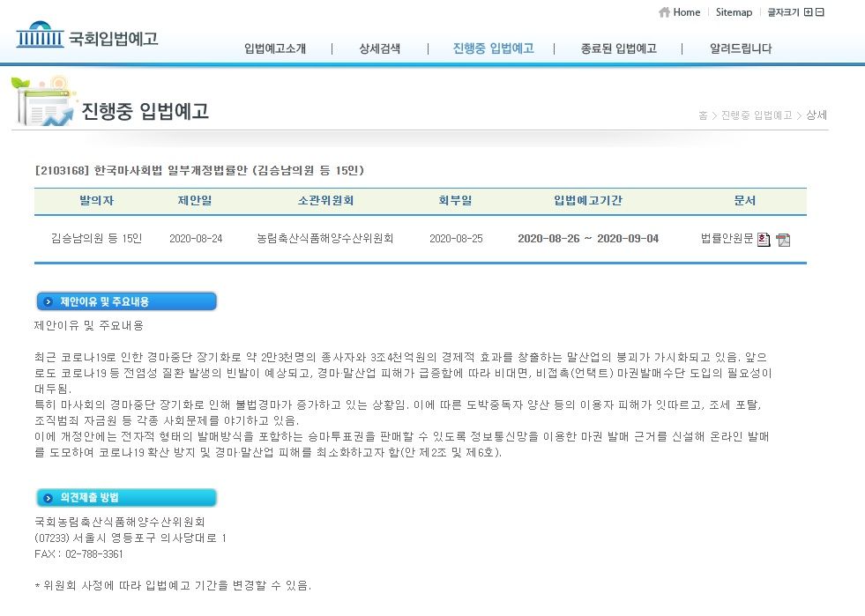Screen dimensions: 865x616
Task: Click the 법률안원문 label text
Action: (x=727, y=239)
